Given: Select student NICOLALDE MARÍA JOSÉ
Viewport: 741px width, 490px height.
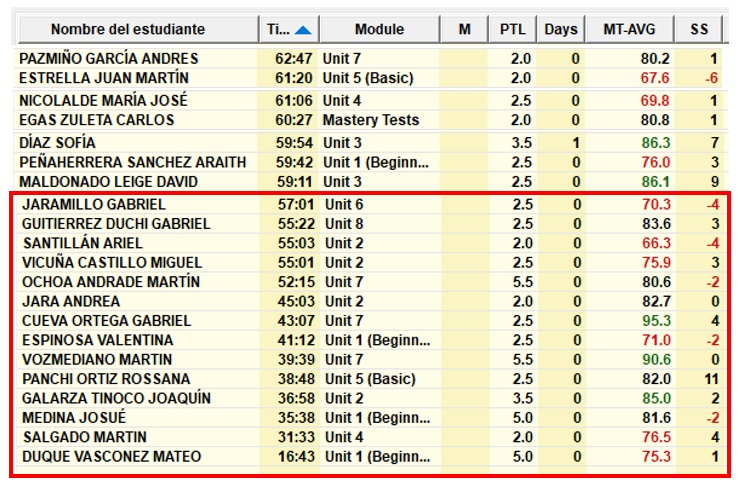Looking at the screenshot, I should pyautogui.click(x=103, y=101).
